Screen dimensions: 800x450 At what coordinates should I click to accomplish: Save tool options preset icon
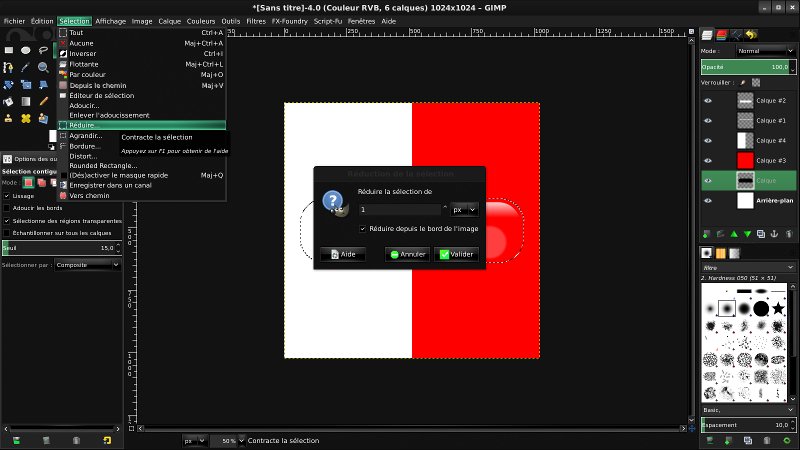pyautogui.click(x=16, y=440)
